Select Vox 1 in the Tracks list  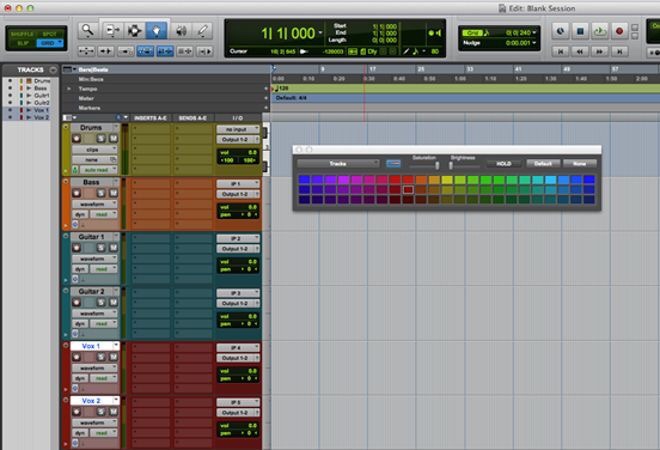[40, 110]
